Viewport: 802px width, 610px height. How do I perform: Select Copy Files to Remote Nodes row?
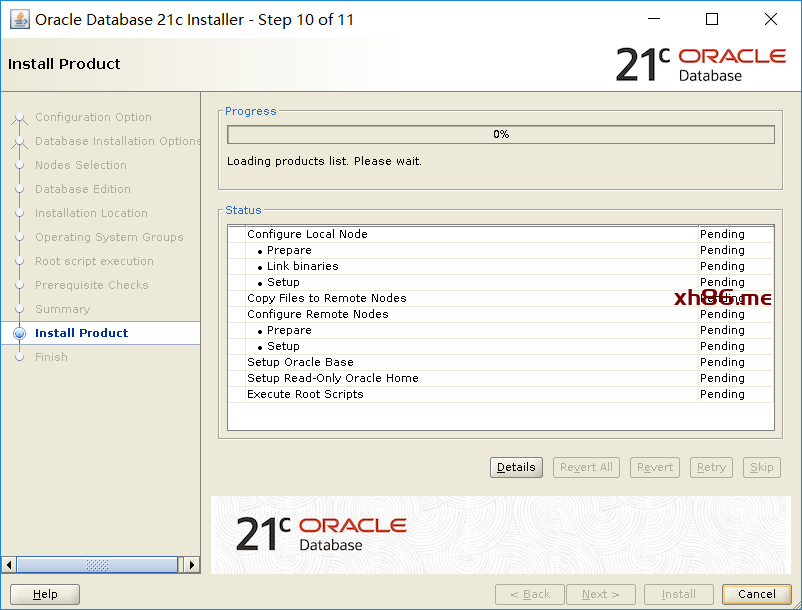coord(326,298)
